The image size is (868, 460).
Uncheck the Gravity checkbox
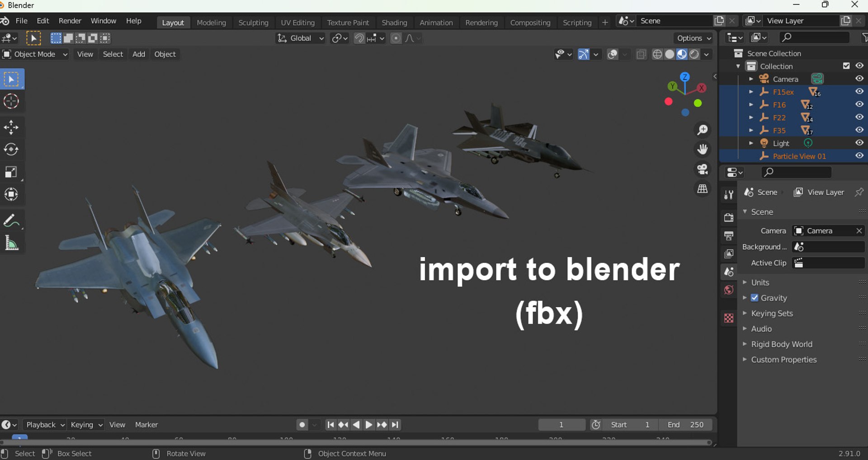(x=755, y=298)
